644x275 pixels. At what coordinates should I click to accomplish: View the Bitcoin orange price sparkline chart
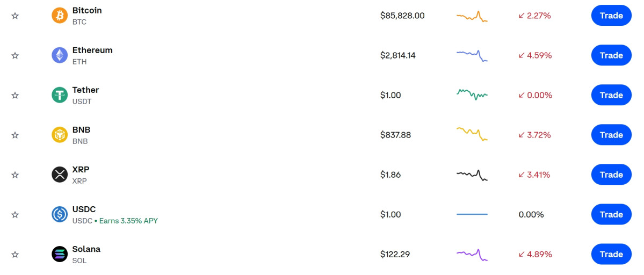pyautogui.click(x=472, y=16)
